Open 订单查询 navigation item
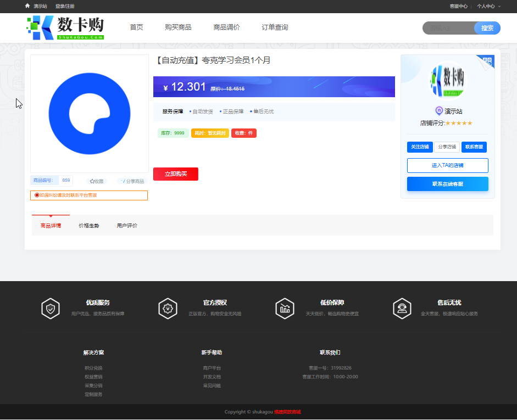Screen dimensions: 517x420 click(275, 27)
